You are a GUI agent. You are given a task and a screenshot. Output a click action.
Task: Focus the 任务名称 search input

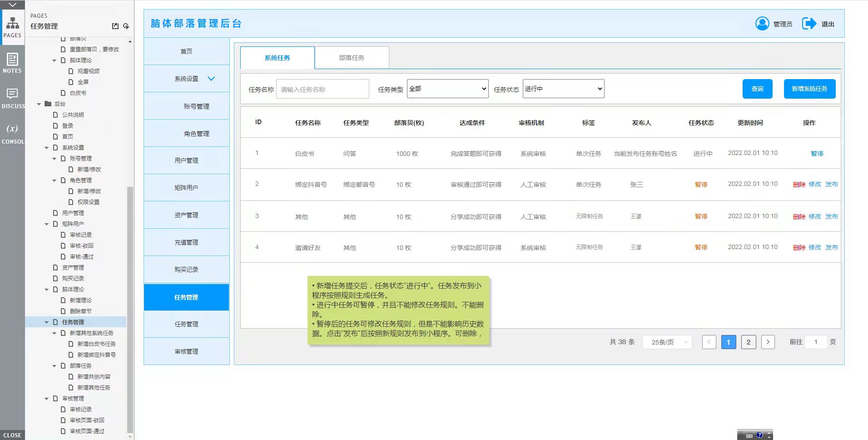pos(322,89)
